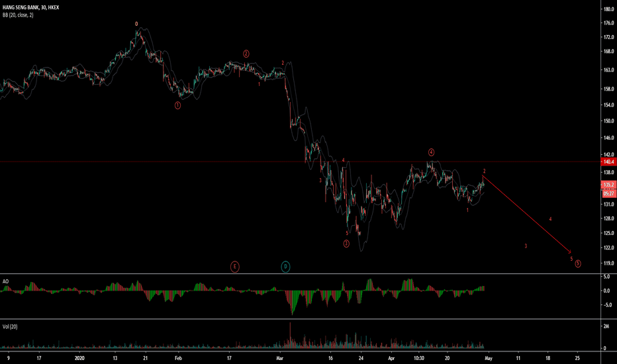Click the 25 label on the time axis

577,358
